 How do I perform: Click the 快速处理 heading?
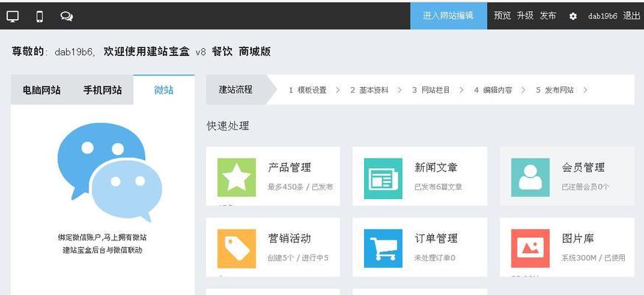point(228,125)
